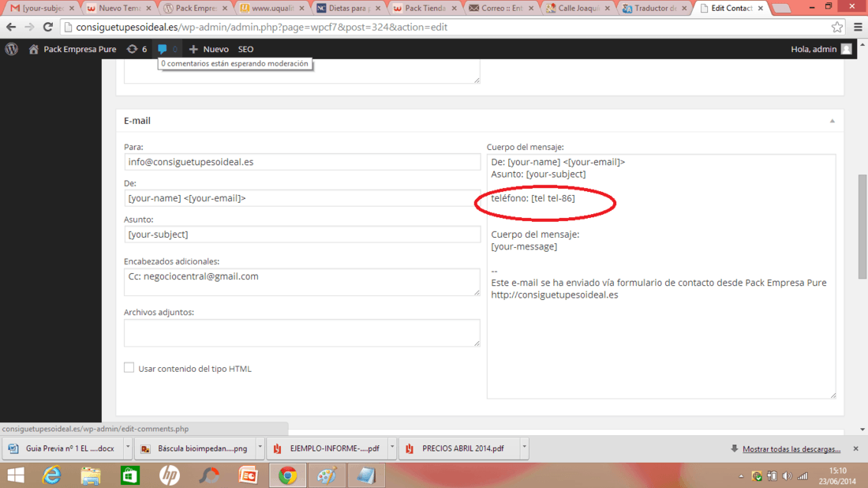
Task: Click the vertical page scrollbar thumb
Action: (862, 227)
